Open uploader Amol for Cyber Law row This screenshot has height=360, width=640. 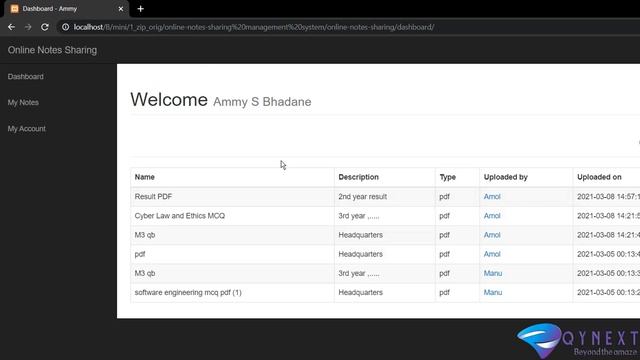[x=492, y=216]
